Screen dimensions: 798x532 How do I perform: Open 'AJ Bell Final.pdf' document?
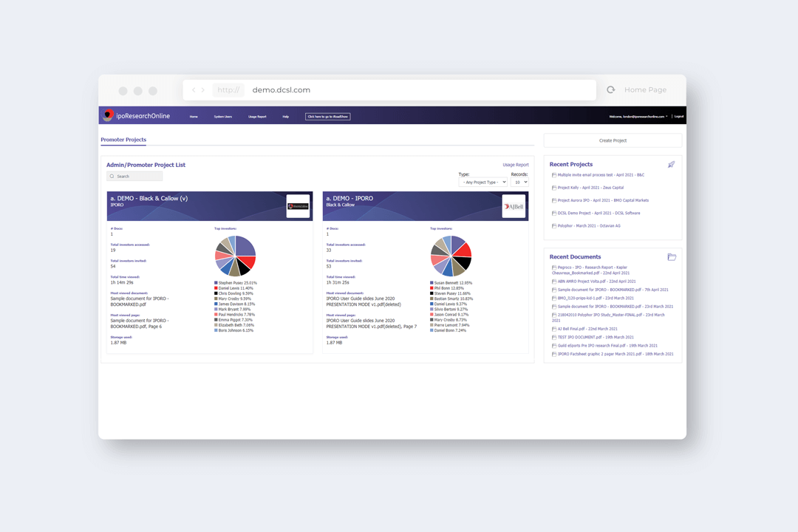pos(587,329)
